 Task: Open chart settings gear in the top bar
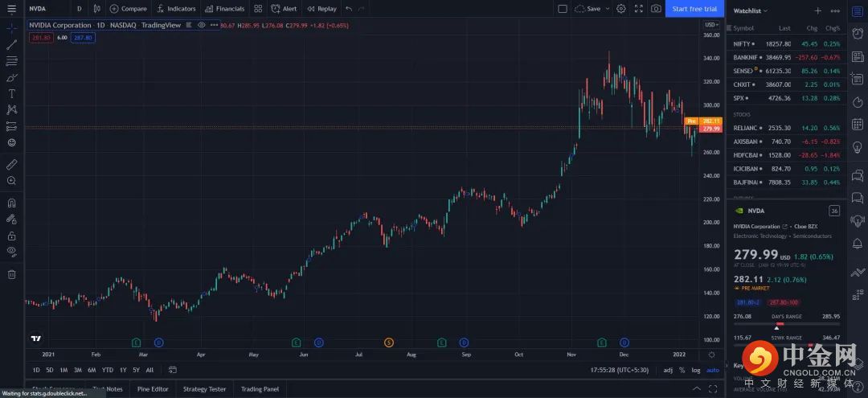(x=621, y=9)
